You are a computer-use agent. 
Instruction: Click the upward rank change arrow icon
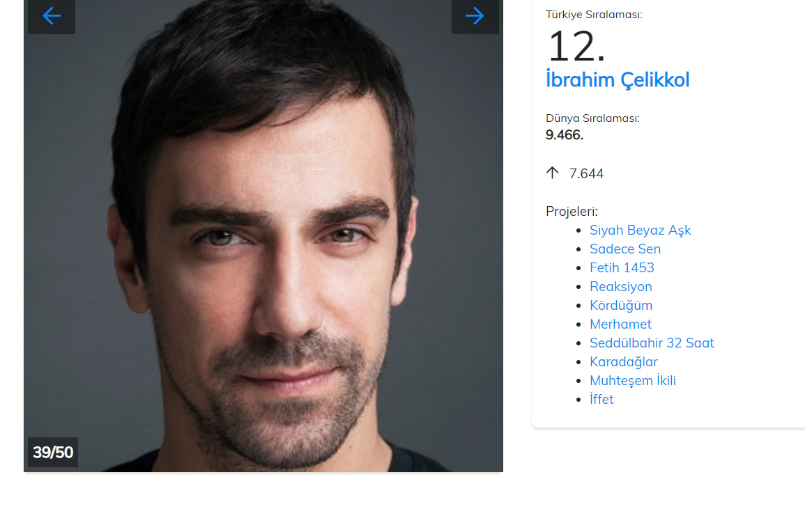pos(553,173)
